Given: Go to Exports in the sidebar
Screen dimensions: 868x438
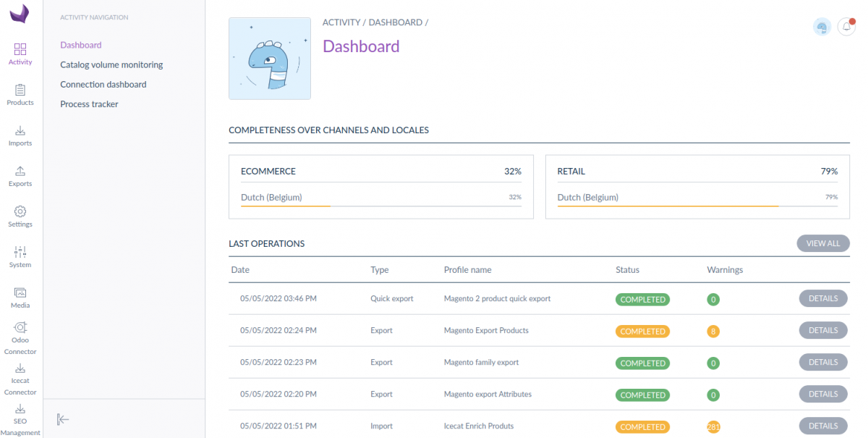Looking at the screenshot, I should 20,176.
